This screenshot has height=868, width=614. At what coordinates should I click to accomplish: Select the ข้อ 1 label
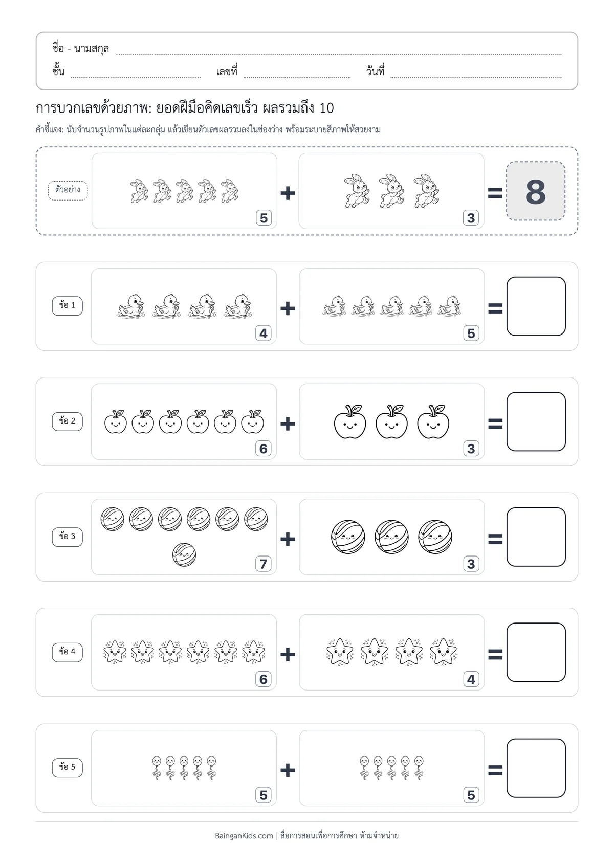[x=67, y=305]
